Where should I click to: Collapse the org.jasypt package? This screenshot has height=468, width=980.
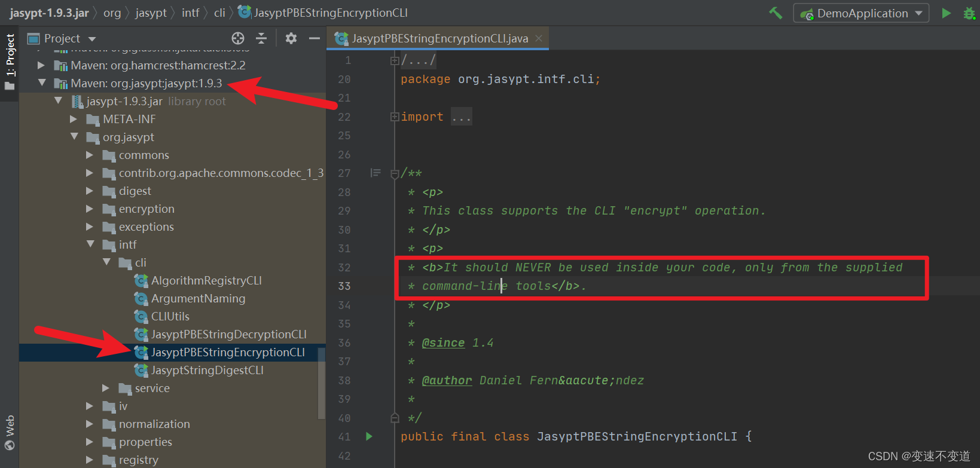click(x=74, y=137)
